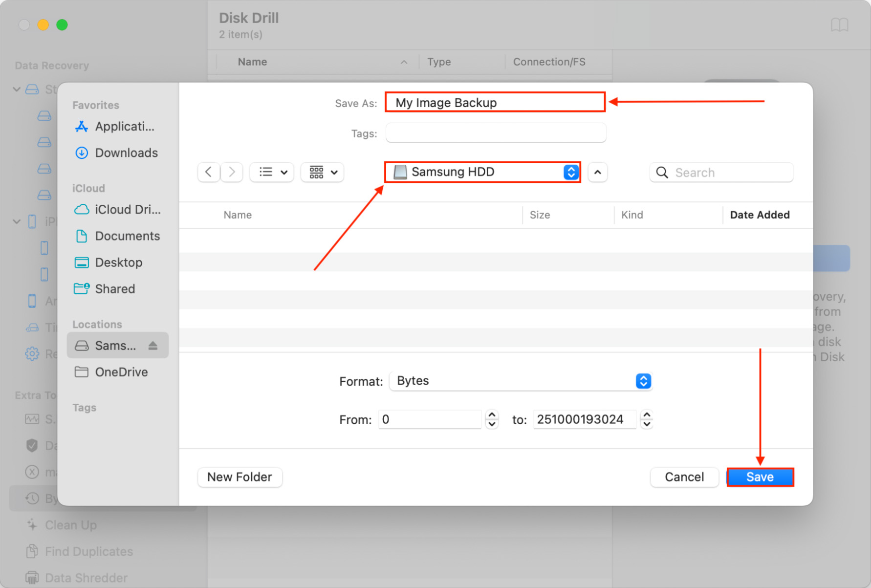
Task: Select Clean Up in the sidebar
Action: 70,525
